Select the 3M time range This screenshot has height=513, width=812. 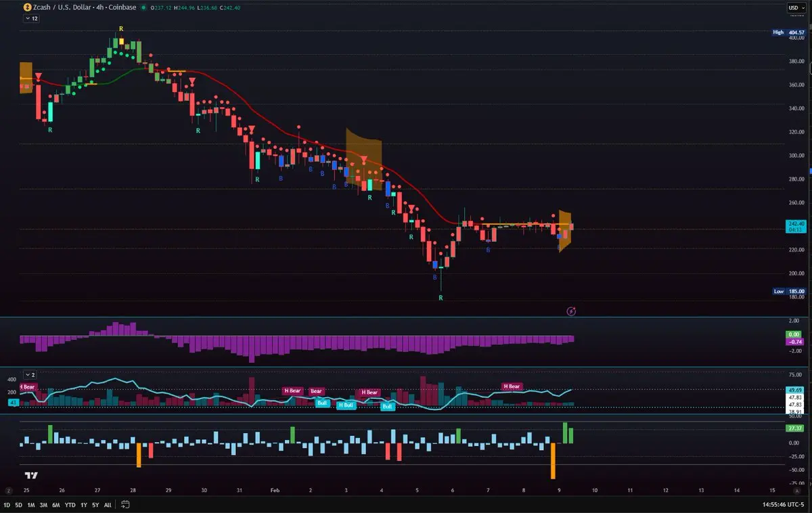pos(43,505)
